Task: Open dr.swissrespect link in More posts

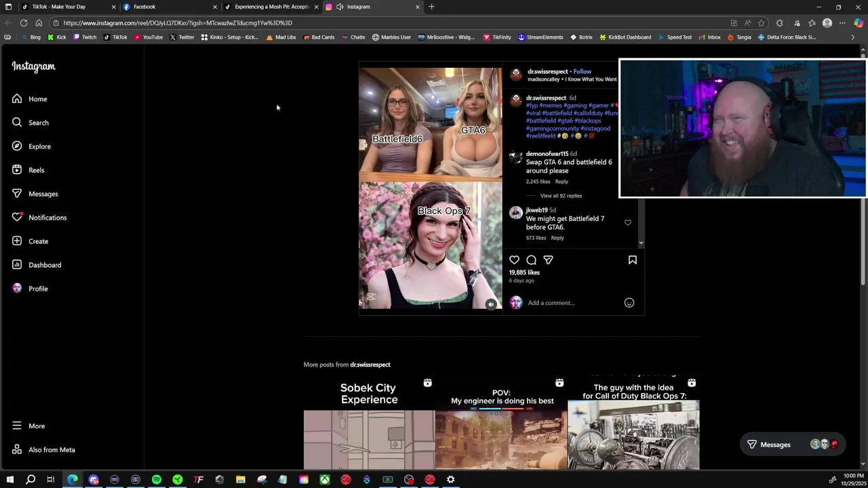Action: click(x=370, y=365)
